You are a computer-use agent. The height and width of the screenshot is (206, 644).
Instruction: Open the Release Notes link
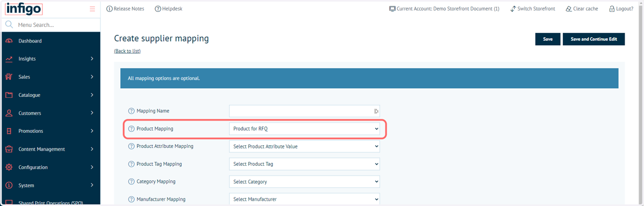[129, 9]
